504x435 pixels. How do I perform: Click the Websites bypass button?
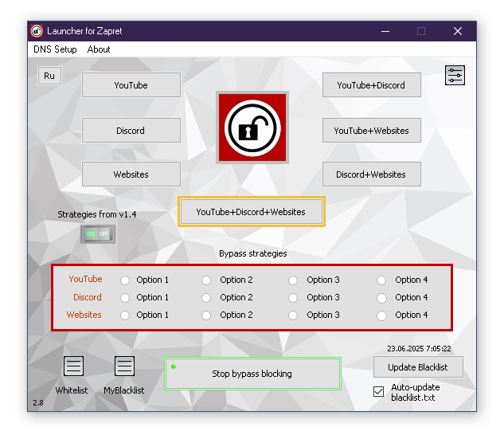(x=131, y=174)
